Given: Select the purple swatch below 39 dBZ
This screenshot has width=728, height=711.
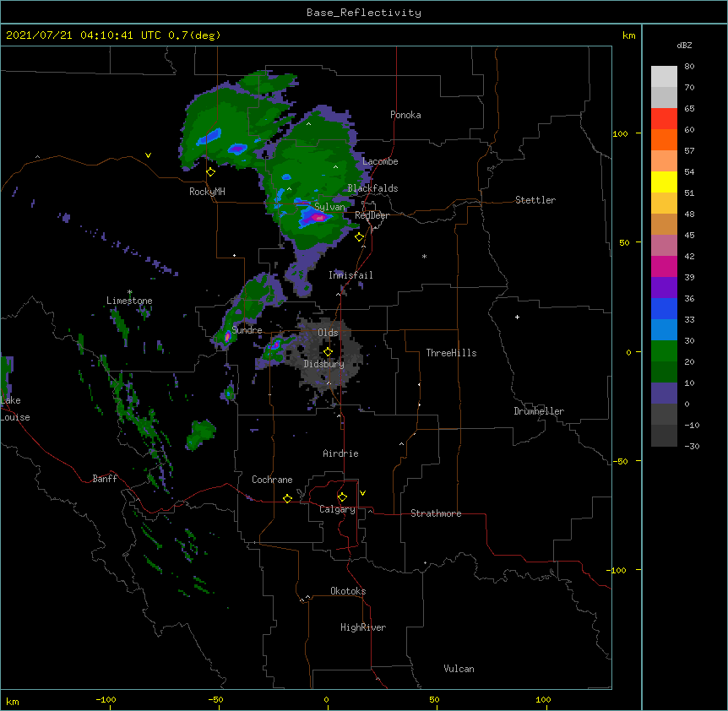Looking at the screenshot, I should pyautogui.click(x=664, y=288).
